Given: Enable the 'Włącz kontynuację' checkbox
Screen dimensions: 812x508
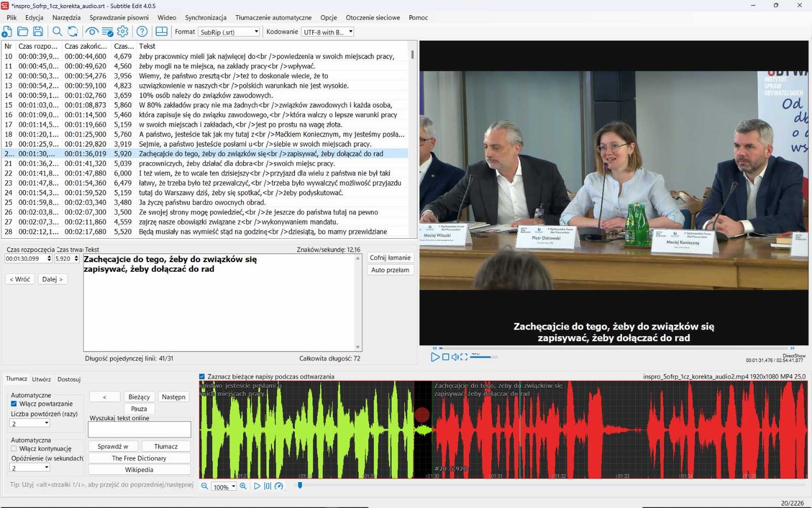Looking at the screenshot, I should (x=14, y=449).
